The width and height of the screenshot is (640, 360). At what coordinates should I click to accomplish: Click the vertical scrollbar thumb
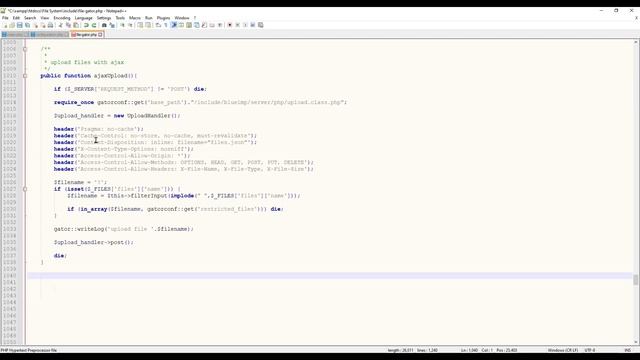pos(636,280)
